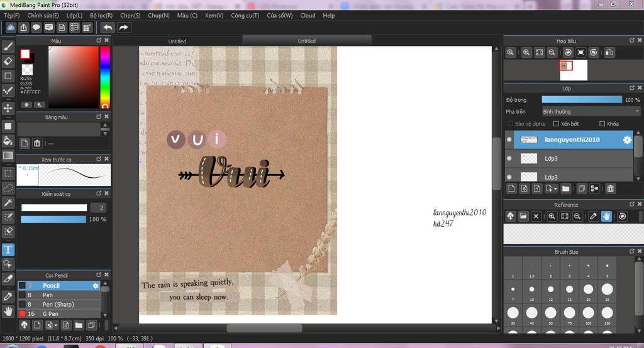Toggle visibility of lannguyenthi2010 layer

[x=509, y=139]
